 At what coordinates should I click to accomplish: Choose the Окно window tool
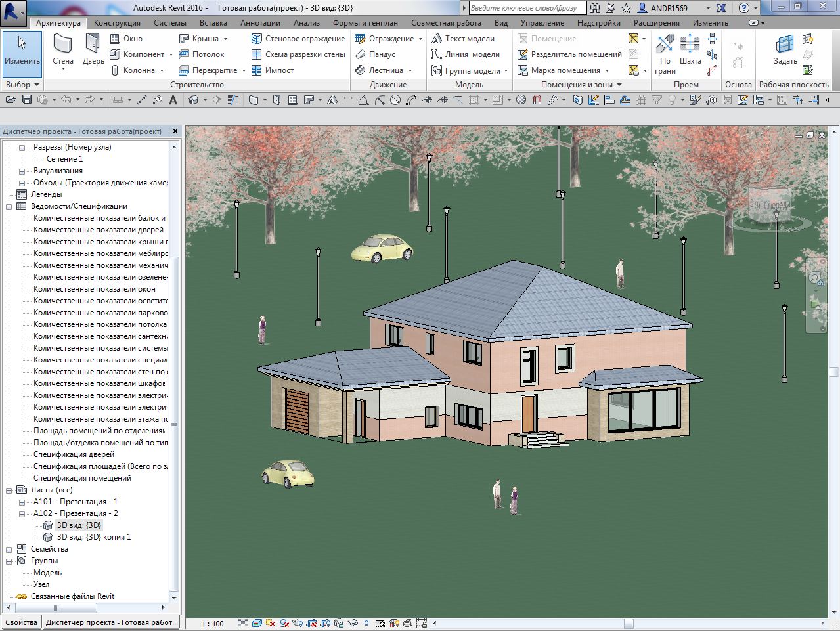[126, 39]
